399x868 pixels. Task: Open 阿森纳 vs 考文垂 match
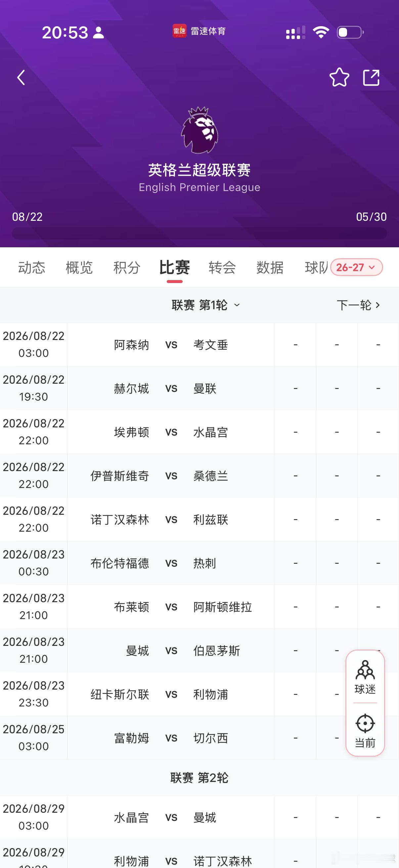[199, 345]
